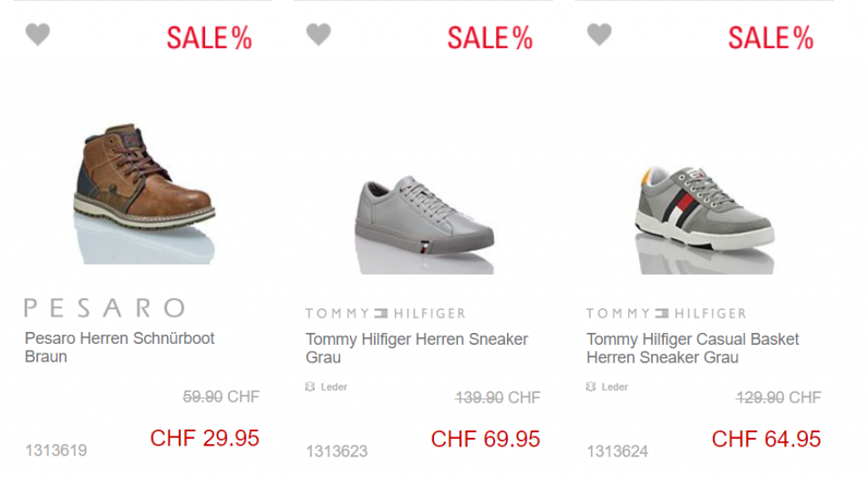The image size is (868, 477).
Task: Add Casual Basket sneaker to favorites heart
Action: tap(599, 35)
